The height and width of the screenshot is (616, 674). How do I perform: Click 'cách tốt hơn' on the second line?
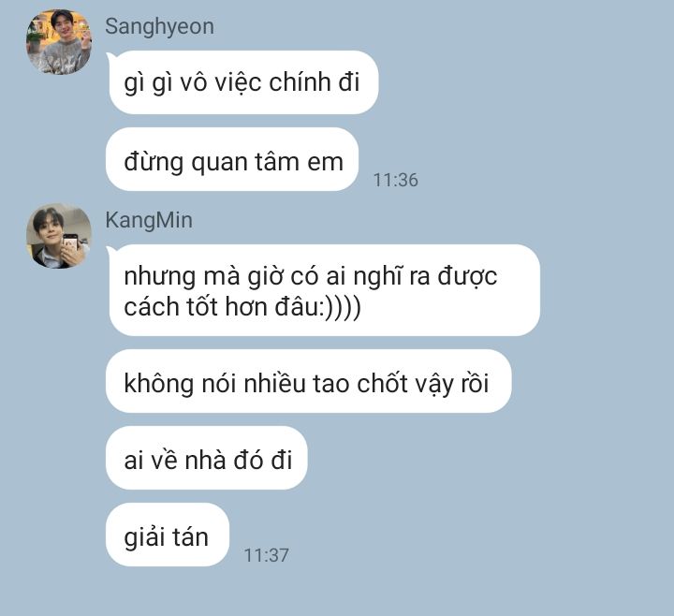[x=196, y=307]
